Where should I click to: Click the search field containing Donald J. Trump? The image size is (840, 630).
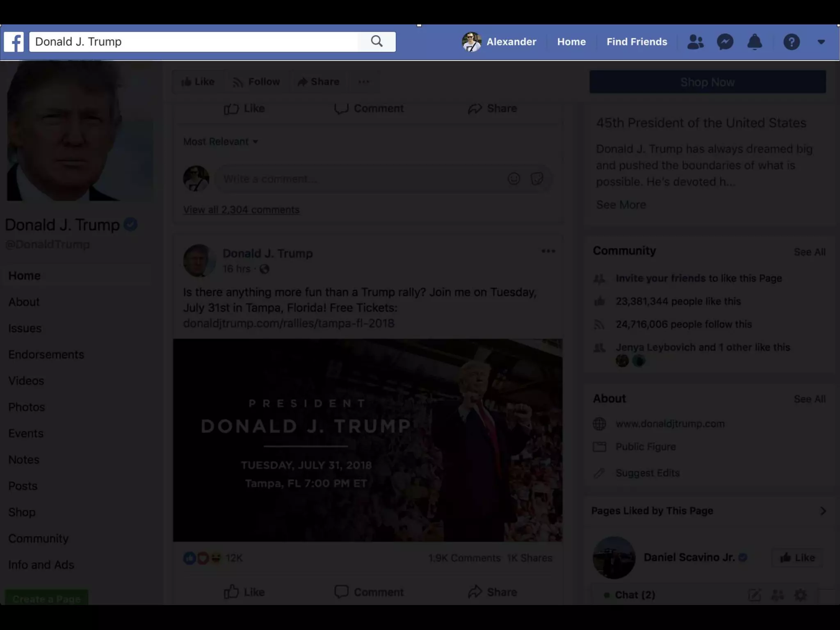click(194, 41)
